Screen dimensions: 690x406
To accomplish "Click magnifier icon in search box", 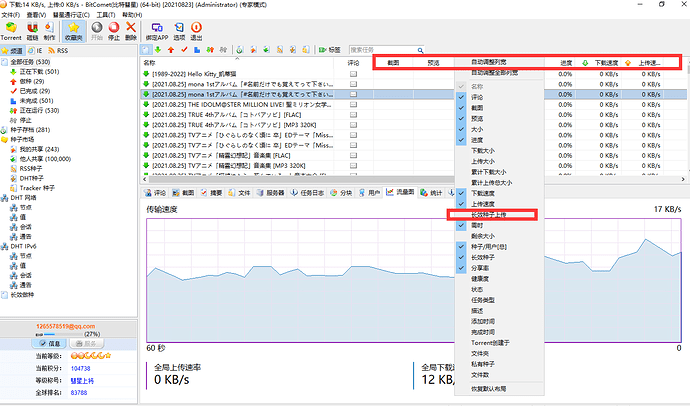I will point(420,50).
